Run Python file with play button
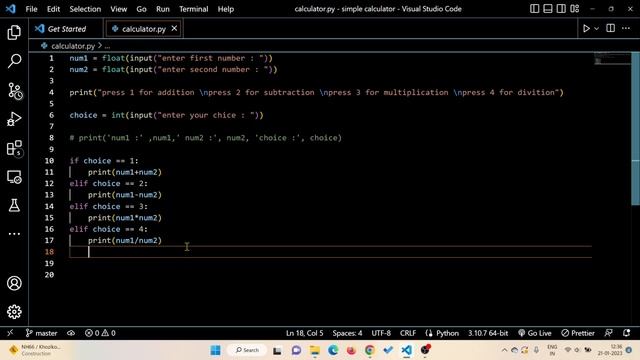 pos(586,29)
